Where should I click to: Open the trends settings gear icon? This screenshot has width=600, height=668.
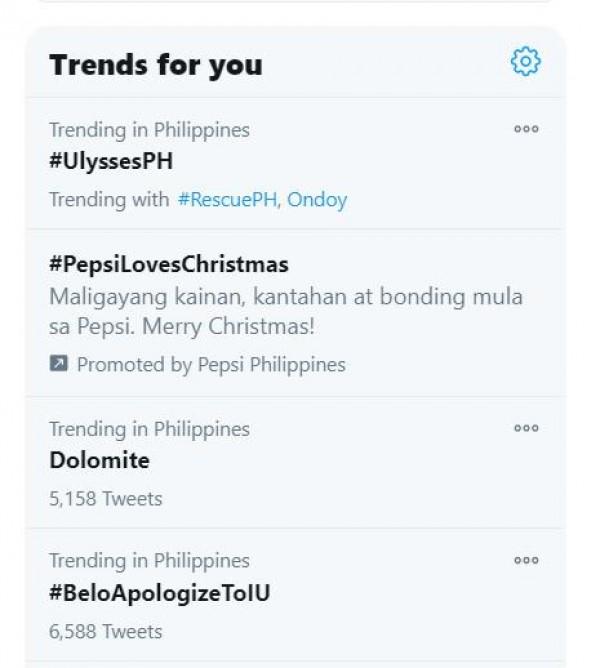[525, 62]
